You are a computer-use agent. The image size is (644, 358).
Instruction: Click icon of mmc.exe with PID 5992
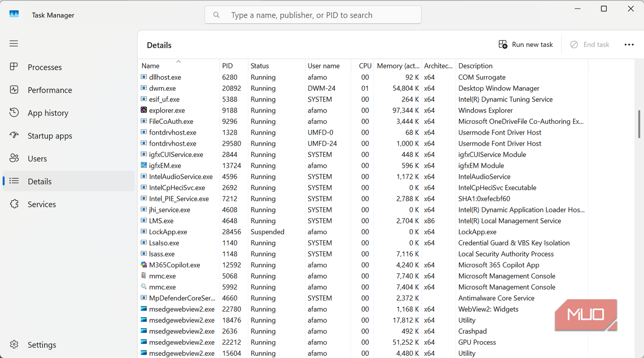[x=144, y=287]
